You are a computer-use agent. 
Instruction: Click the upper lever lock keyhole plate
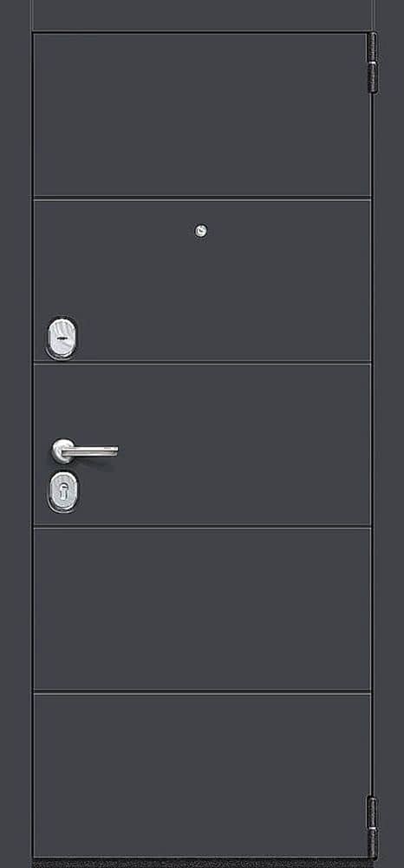click(62, 337)
